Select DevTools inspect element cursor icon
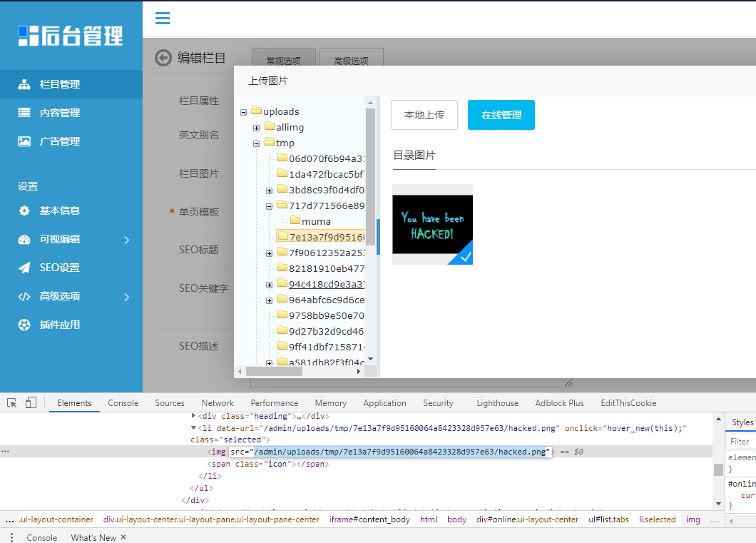The height and width of the screenshot is (543, 756). [12, 402]
